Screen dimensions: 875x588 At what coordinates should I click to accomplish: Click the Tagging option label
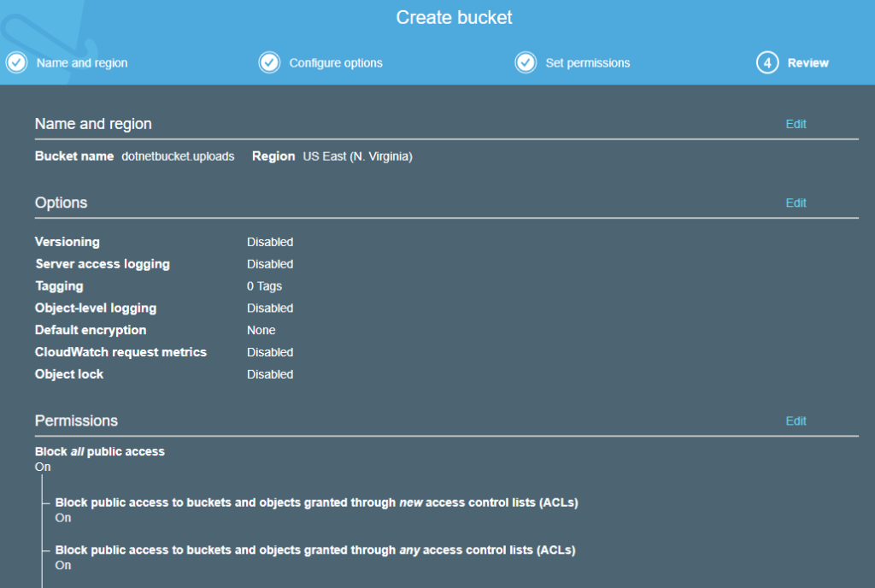(59, 286)
